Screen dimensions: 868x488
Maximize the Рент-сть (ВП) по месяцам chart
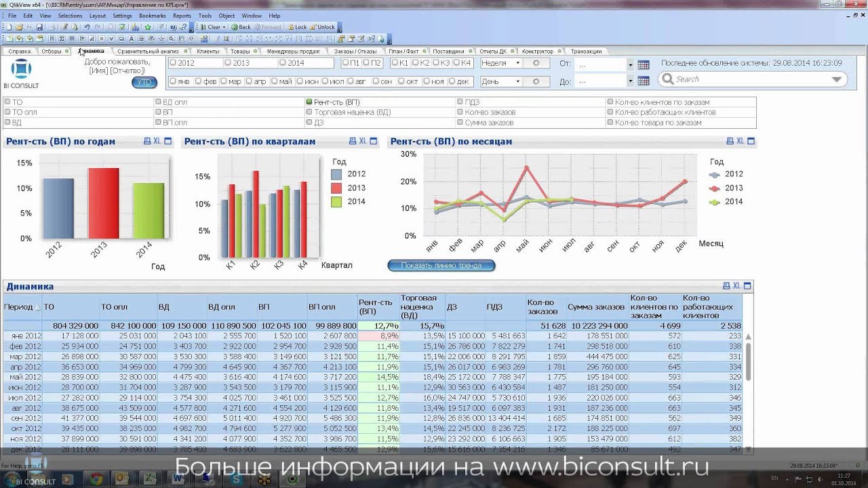pyautogui.click(x=751, y=141)
